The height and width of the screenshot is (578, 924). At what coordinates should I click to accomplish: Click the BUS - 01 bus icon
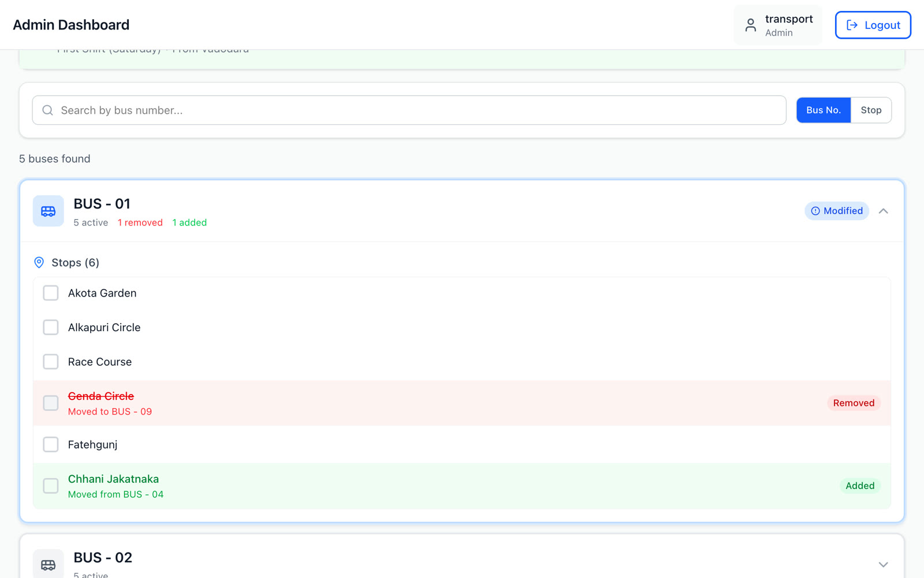point(49,211)
